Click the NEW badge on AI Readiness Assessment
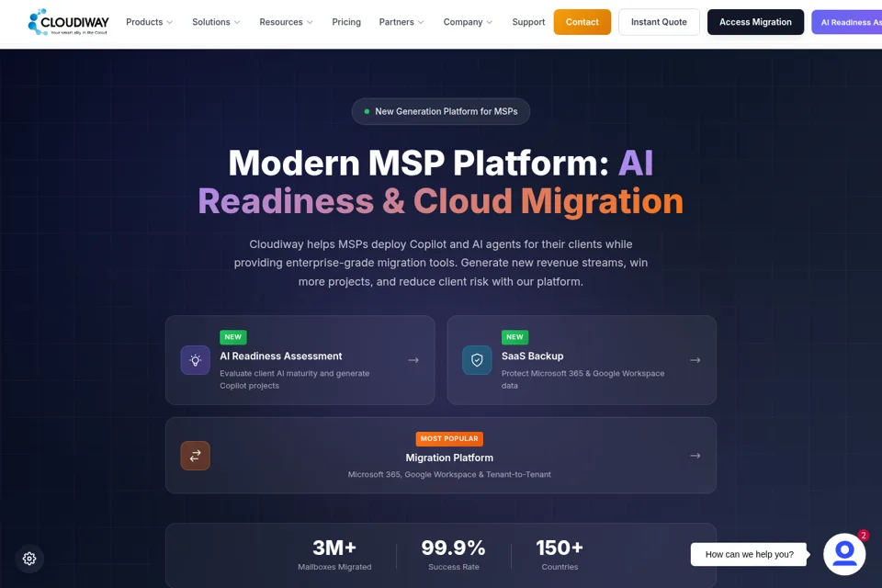This screenshot has height=588, width=882. click(x=232, y=337)
